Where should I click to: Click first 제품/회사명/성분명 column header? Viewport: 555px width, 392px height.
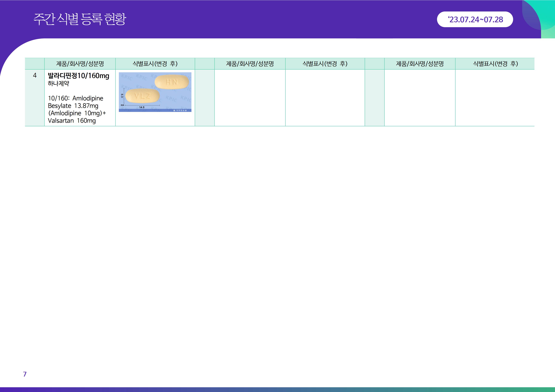pos(80,64)
